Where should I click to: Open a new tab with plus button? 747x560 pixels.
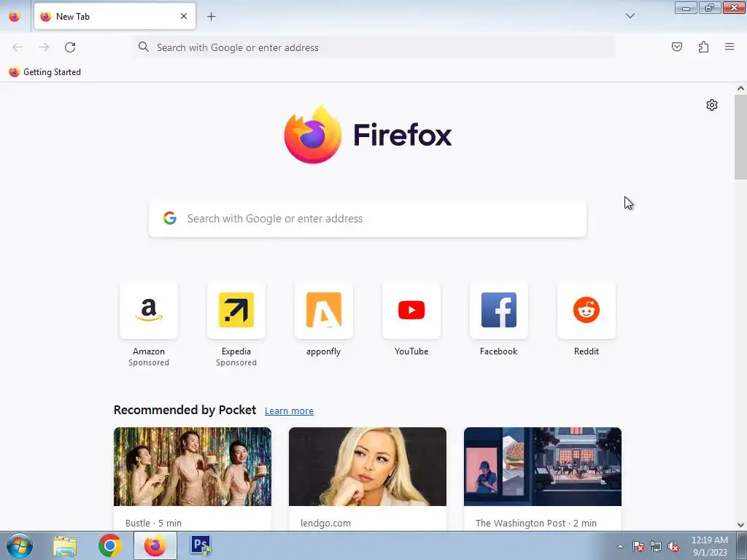pyautogui.click(x=211, y=17)
